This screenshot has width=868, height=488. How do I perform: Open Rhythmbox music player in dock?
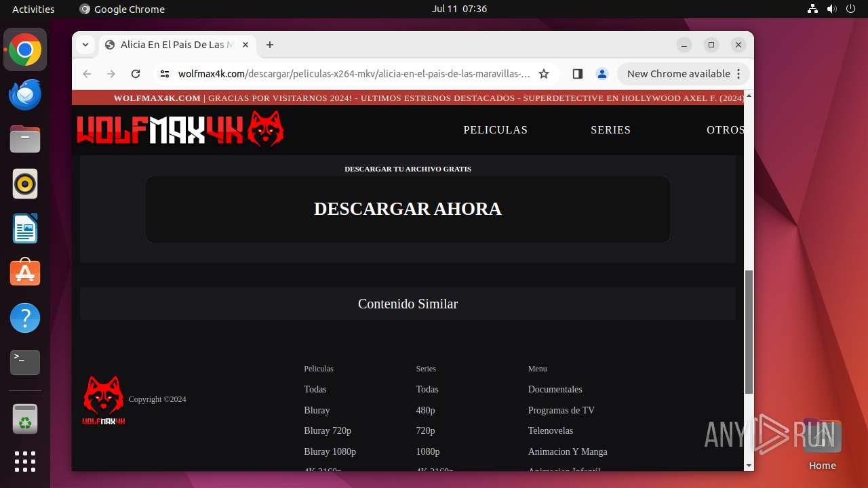[x=25, y=184]
